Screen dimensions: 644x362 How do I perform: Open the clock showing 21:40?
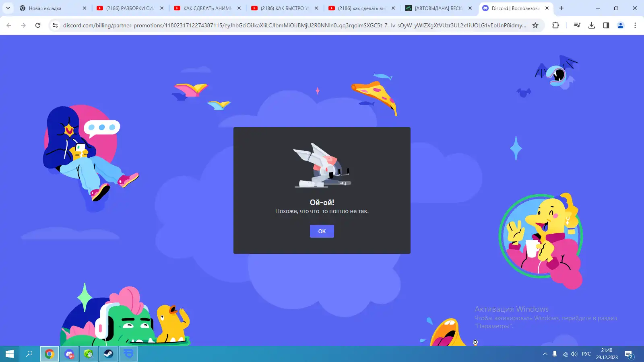point(607,354)
